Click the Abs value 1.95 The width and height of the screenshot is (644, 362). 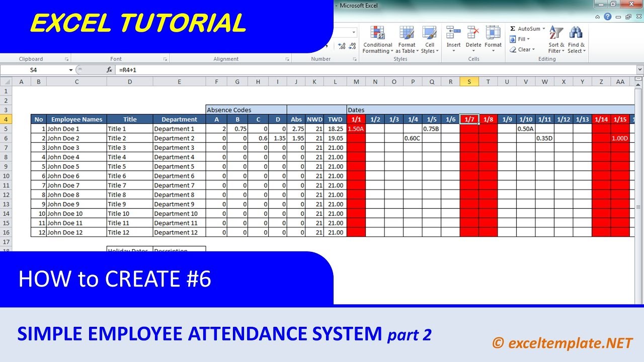pos(296,138)
